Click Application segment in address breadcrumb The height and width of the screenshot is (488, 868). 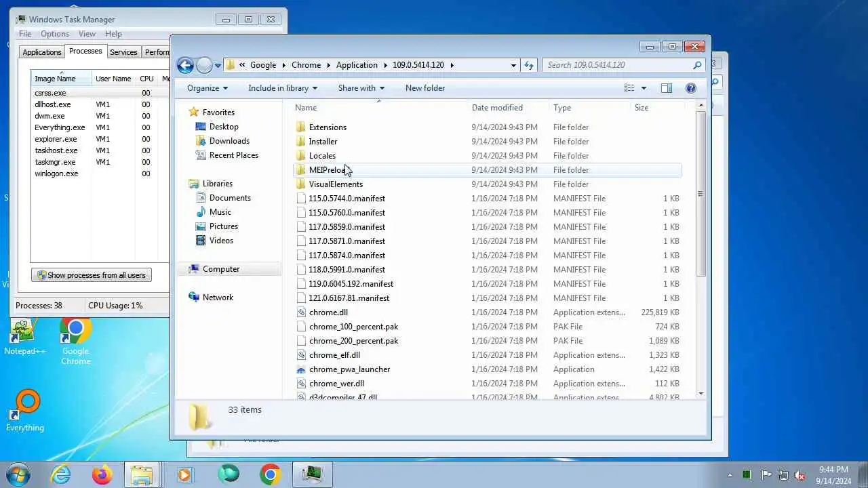coord(357,65)
